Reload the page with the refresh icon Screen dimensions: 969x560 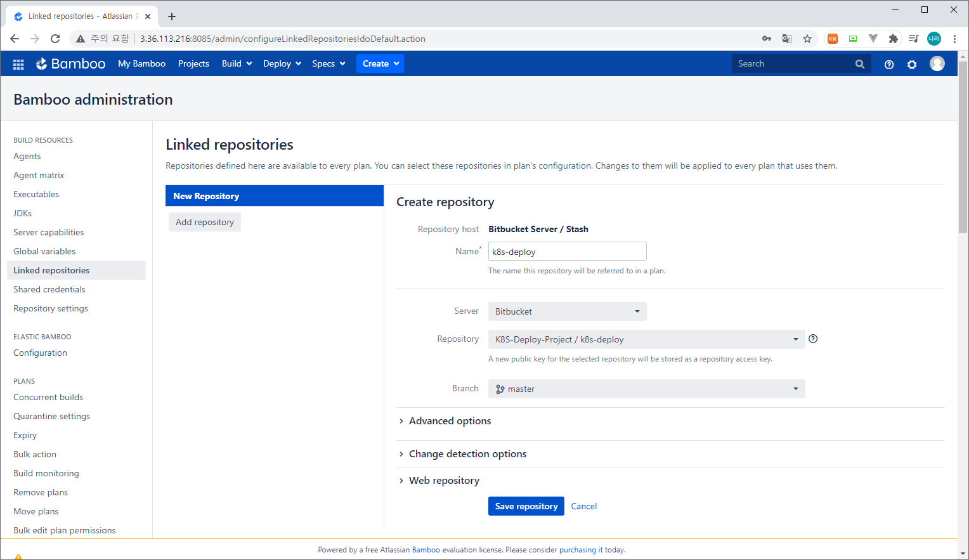pos(55,39)
